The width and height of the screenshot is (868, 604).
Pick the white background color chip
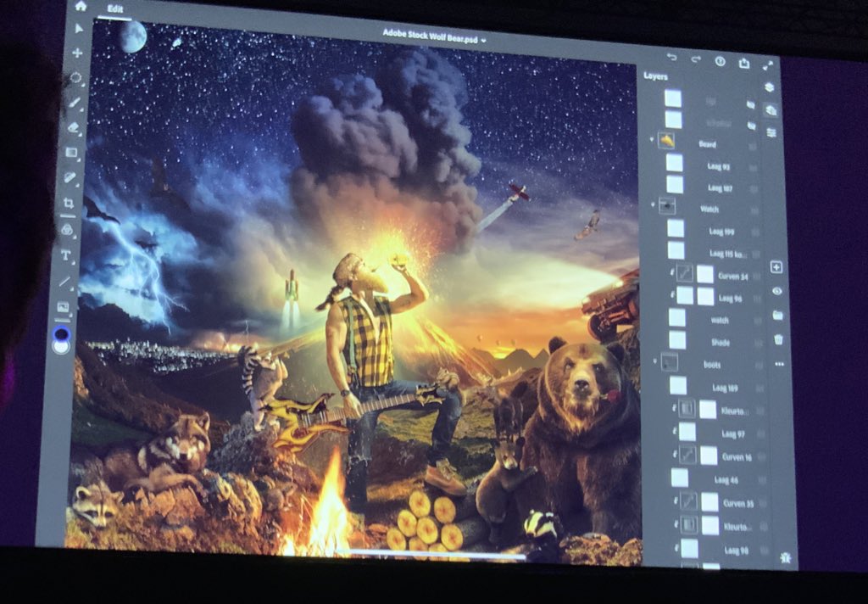click(x=61, y=346)
